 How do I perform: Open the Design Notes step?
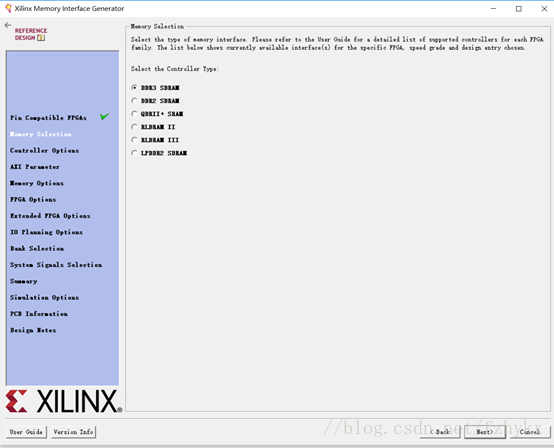coord(33,330)
